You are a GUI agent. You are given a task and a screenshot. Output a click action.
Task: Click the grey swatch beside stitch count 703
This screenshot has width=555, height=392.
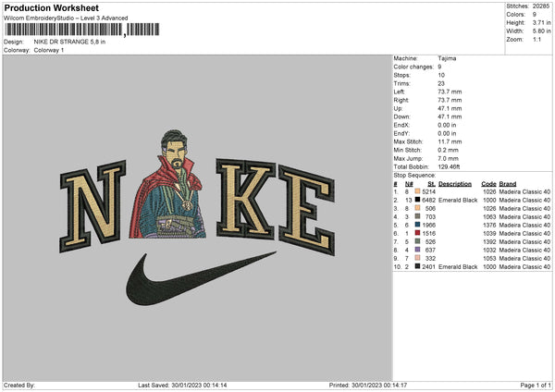(x=417, y=216)
